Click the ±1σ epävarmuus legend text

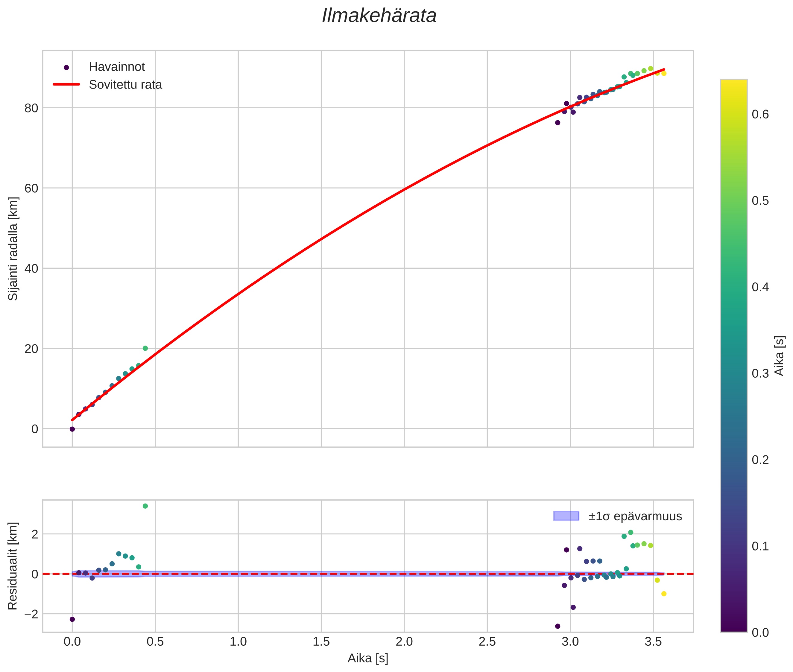point(635,516)
